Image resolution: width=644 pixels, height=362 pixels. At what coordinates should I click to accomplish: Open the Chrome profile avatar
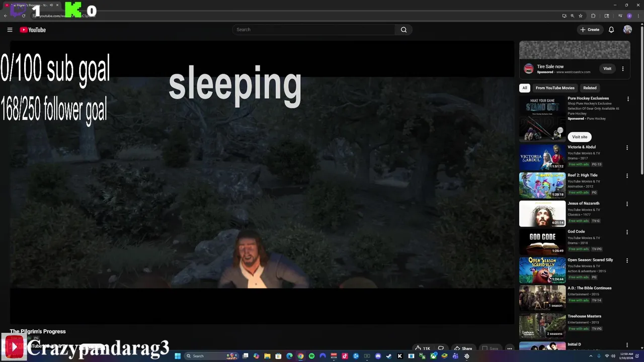(629, 16)
